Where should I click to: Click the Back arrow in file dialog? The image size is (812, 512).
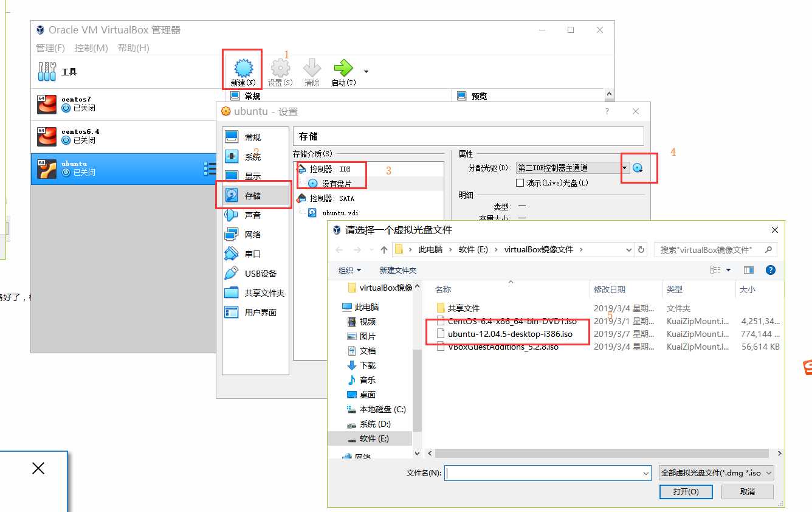(x=339, y=249)
